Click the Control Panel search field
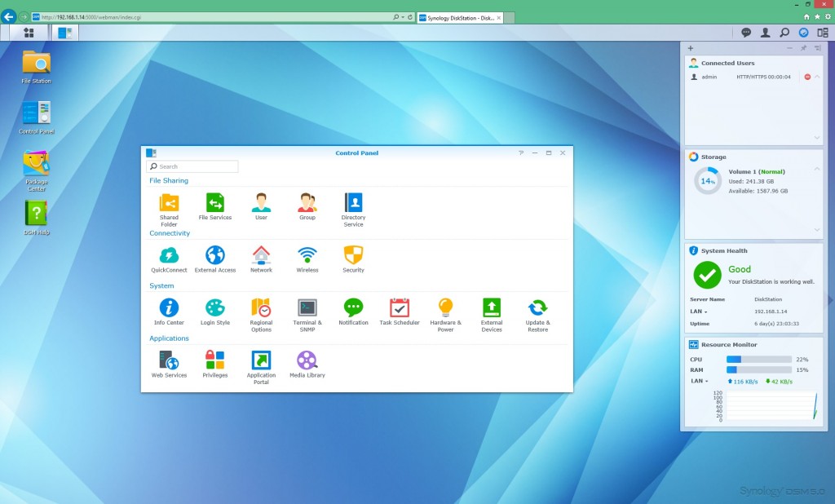835x504 pixels. click(192, 166)
